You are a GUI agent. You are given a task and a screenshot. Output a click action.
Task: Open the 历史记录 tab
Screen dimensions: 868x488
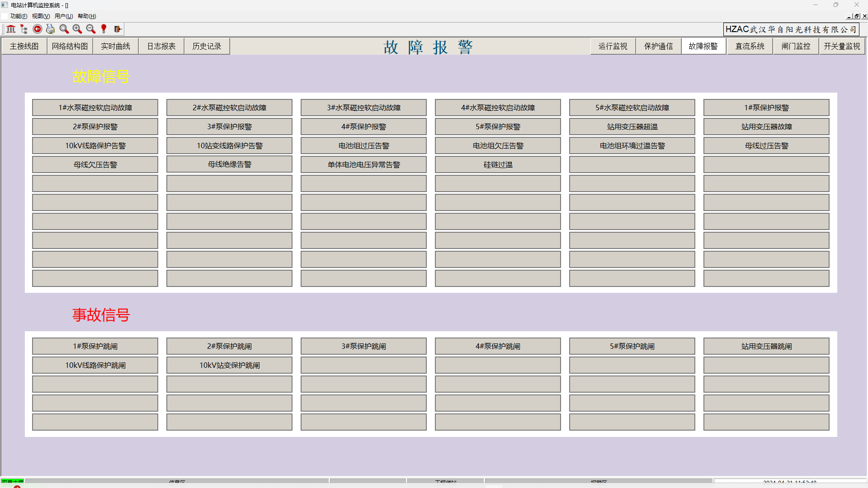207,47
